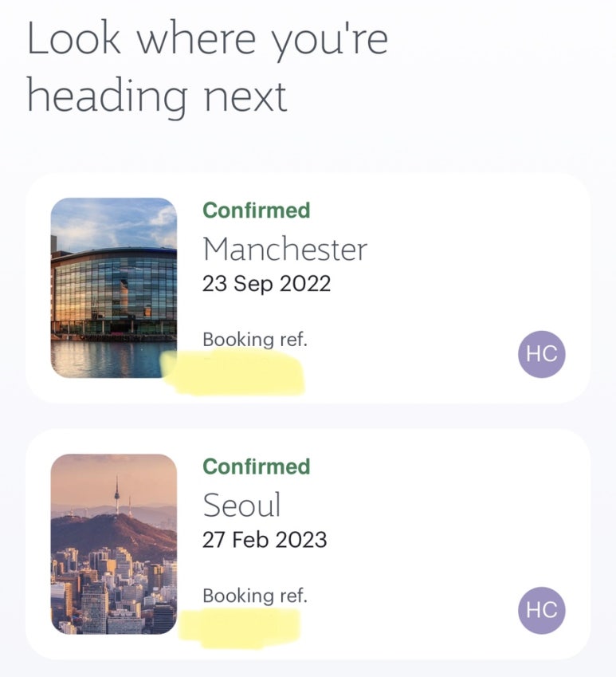
Task: Tap the "Look where you're heading next" heading
Action: click(x=207, y=67)
